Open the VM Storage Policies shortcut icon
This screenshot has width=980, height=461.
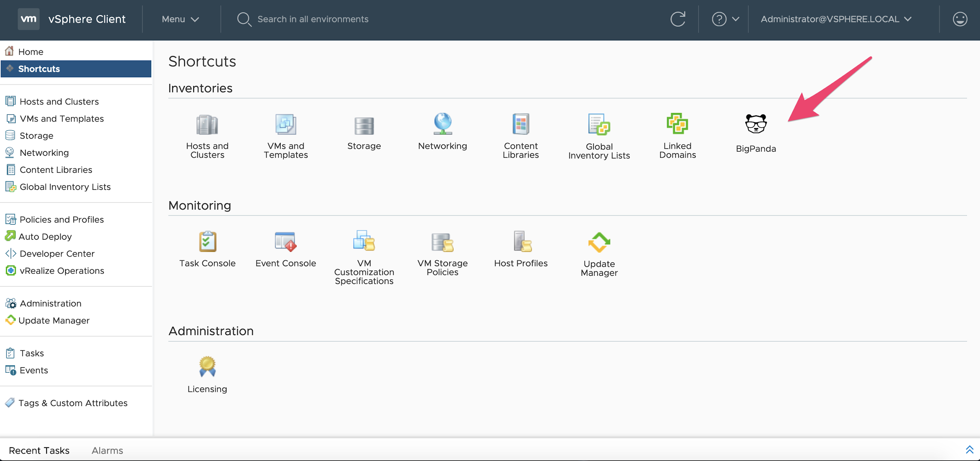(442, 242)
